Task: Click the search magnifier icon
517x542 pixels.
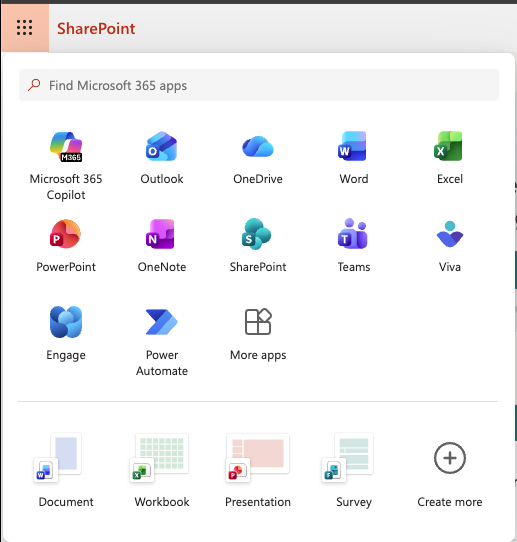Action: pos(34,85)
